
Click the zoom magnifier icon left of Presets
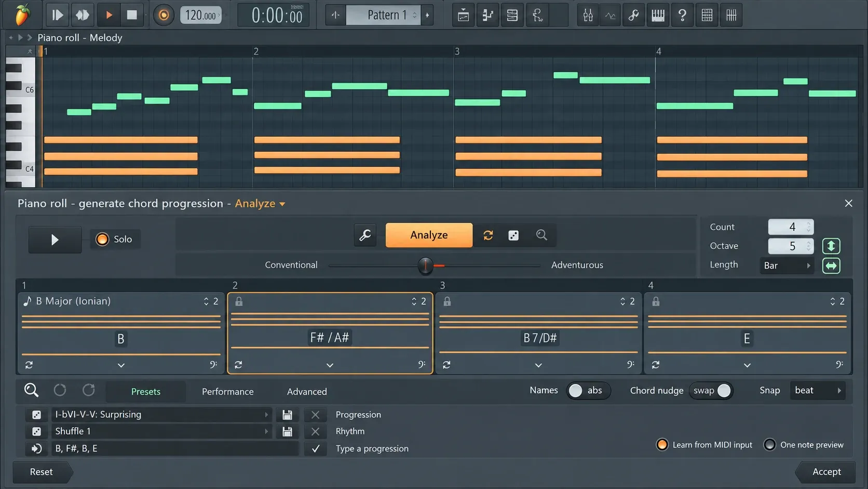click(31, 390)
